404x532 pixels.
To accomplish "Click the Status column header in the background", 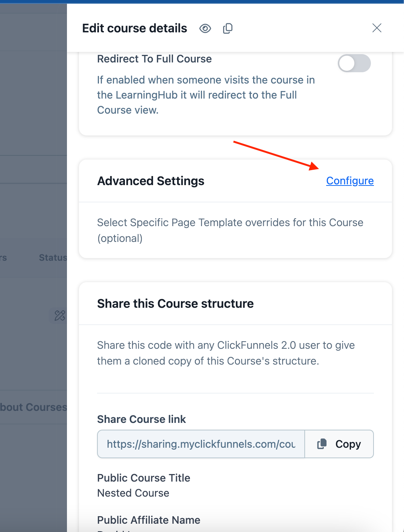I will click(x=53, y=258).
